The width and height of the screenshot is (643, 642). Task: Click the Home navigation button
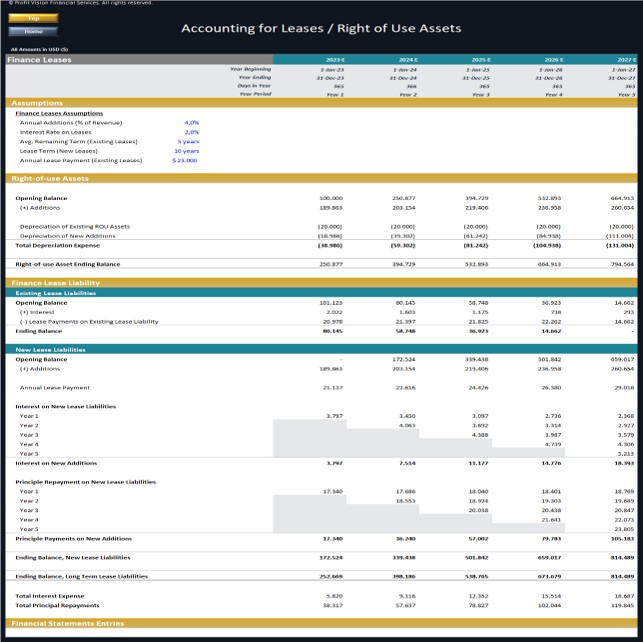[x=33, y=31]
